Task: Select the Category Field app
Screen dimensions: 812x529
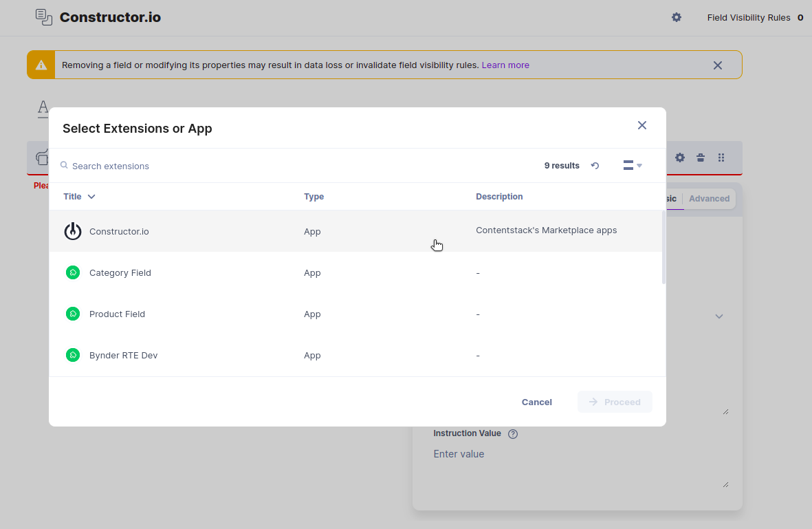Action: (x=355, y=272)
